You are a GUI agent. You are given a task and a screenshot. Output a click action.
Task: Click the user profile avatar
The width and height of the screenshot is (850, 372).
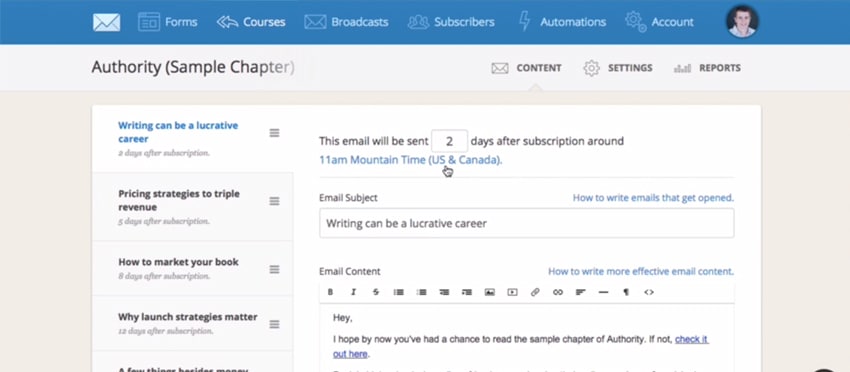pos(742,22)
